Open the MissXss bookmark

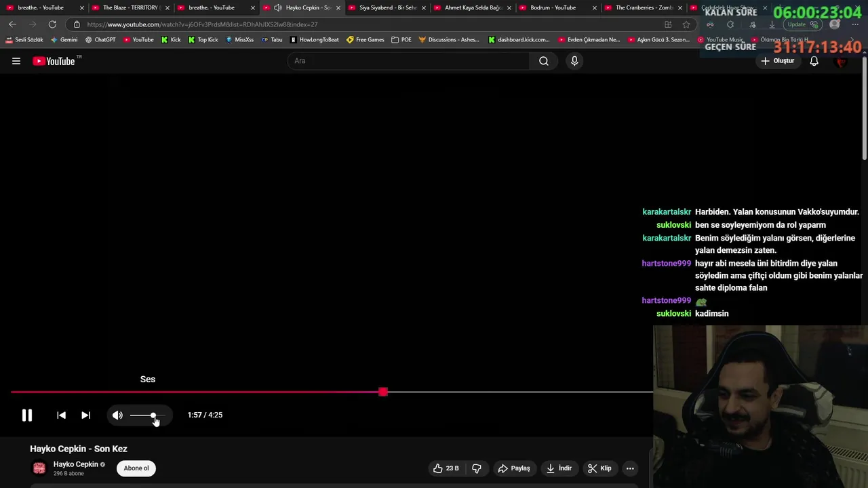click(x=239, y=40)
